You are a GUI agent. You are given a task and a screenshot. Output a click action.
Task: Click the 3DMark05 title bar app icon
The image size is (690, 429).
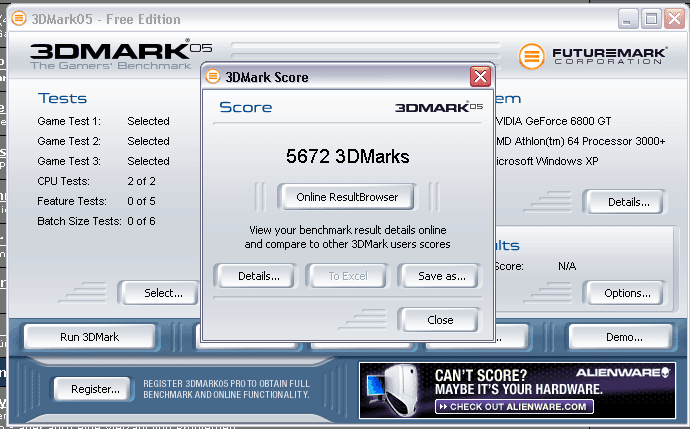[x=19, y=19]
